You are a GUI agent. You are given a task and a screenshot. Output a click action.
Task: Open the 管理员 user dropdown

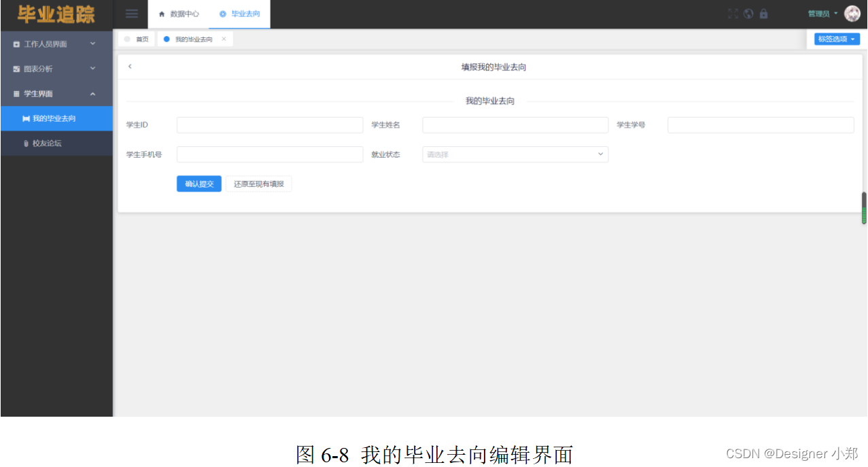coord(822,14)
